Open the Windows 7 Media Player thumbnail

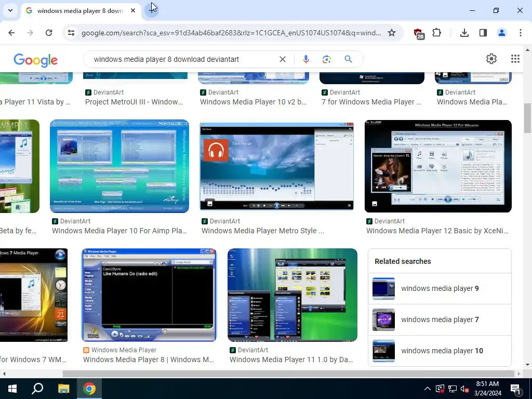coord(34,295)
